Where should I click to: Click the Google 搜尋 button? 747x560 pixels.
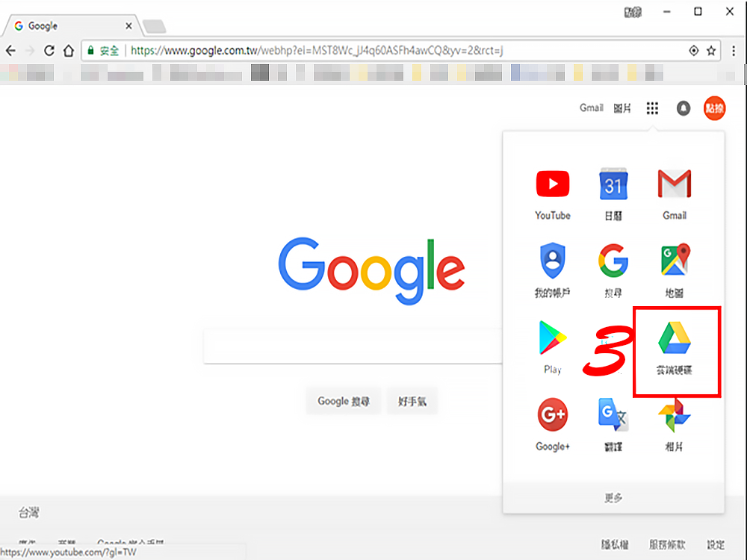(x=344, y=402)
